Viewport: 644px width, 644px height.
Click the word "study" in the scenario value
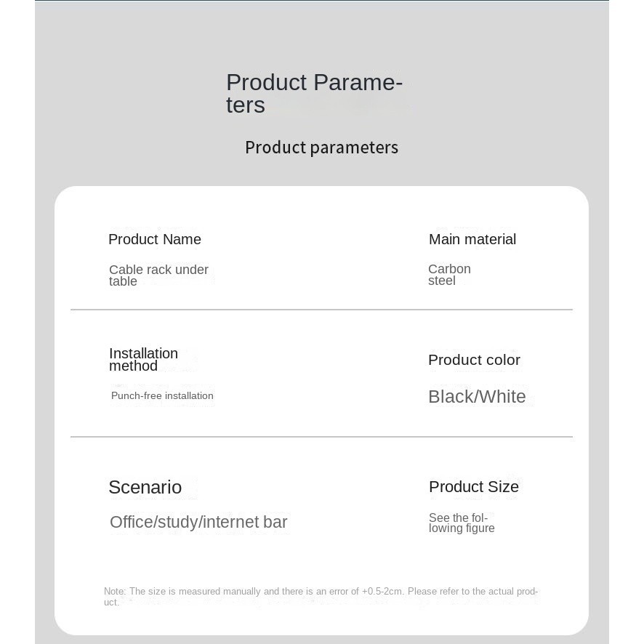(x=179, y=523)
